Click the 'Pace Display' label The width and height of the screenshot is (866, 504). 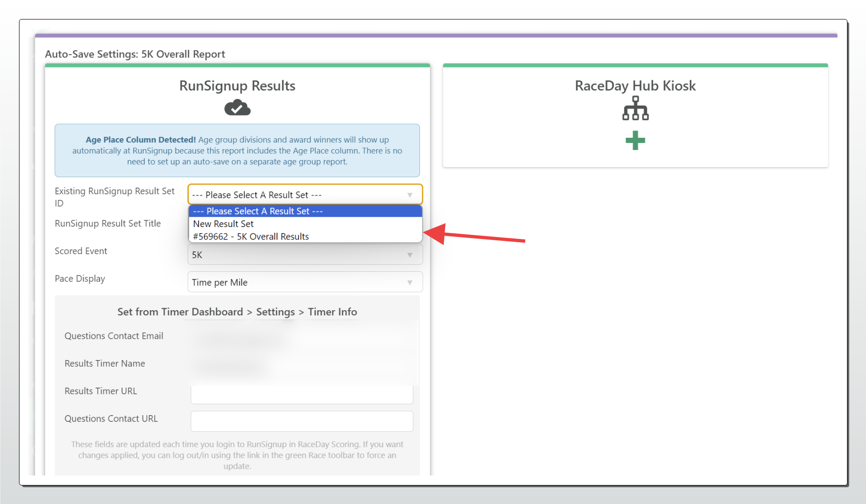click(80, 278)
